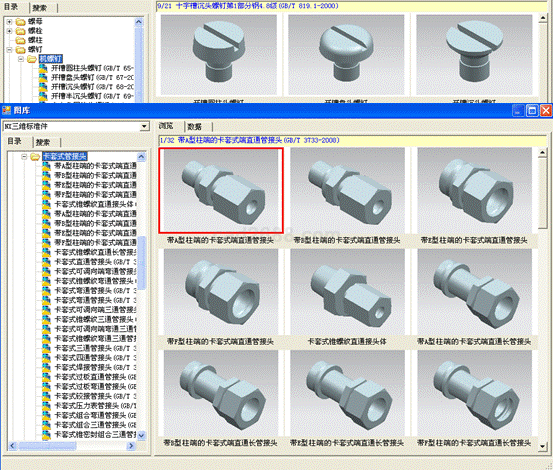Switch to the 浏览 tab
This screenshot has width=553, height=470.
166,126
